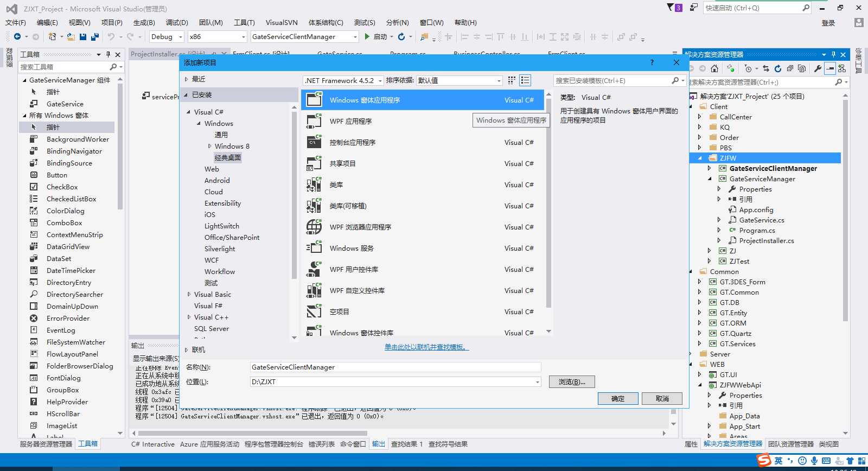Expand the Visual Basic node in template tree

(x=189, y=294)
